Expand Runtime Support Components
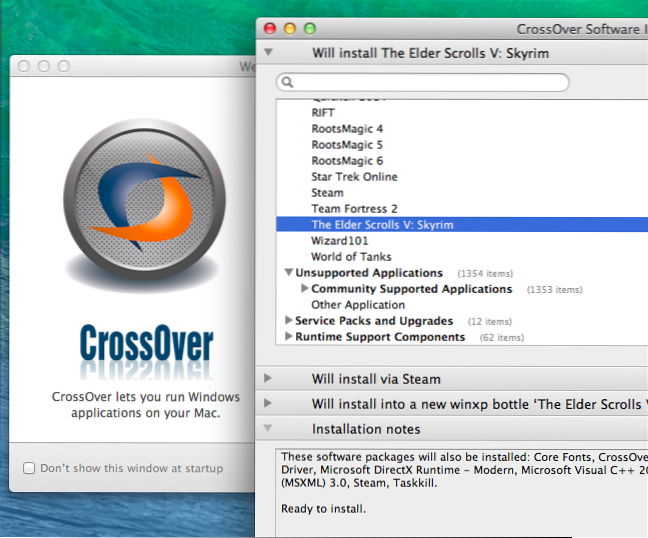Image resolution: width=648 pixels, height=538 pixels. click(x=289, y=337)
